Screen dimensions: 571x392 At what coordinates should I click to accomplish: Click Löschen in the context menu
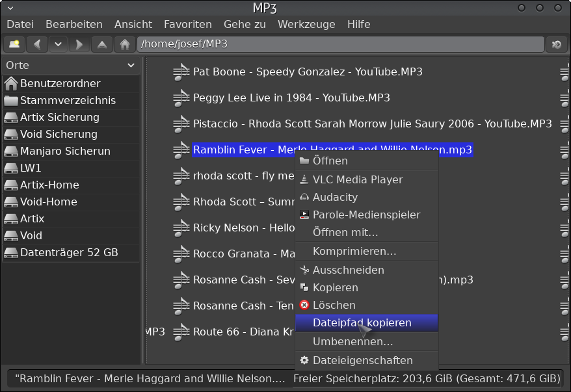point(334,305)
